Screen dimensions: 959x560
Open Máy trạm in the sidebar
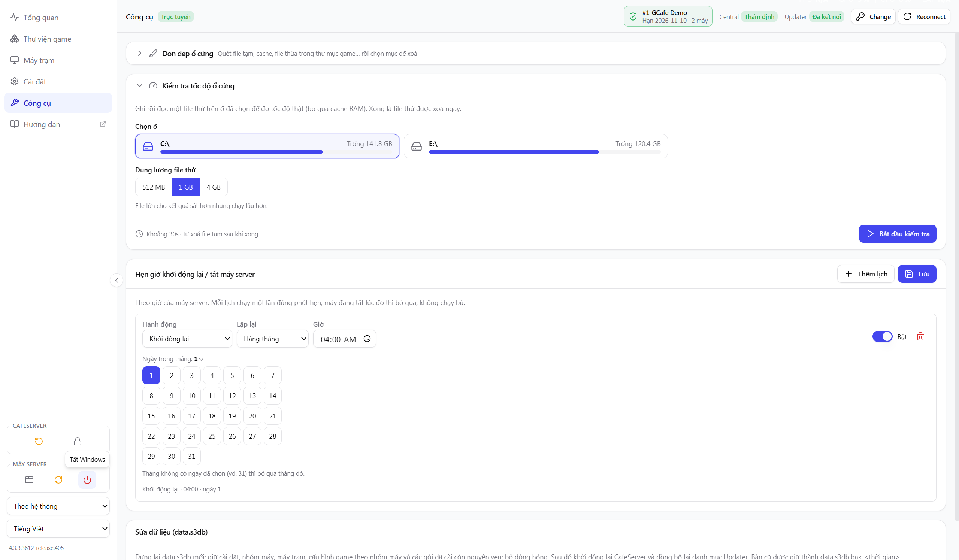coord(58,60)
